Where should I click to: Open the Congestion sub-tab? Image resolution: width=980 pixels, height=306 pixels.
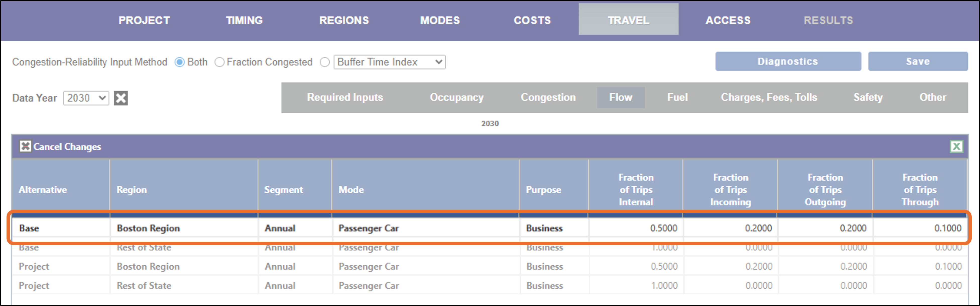click(548, 97)
